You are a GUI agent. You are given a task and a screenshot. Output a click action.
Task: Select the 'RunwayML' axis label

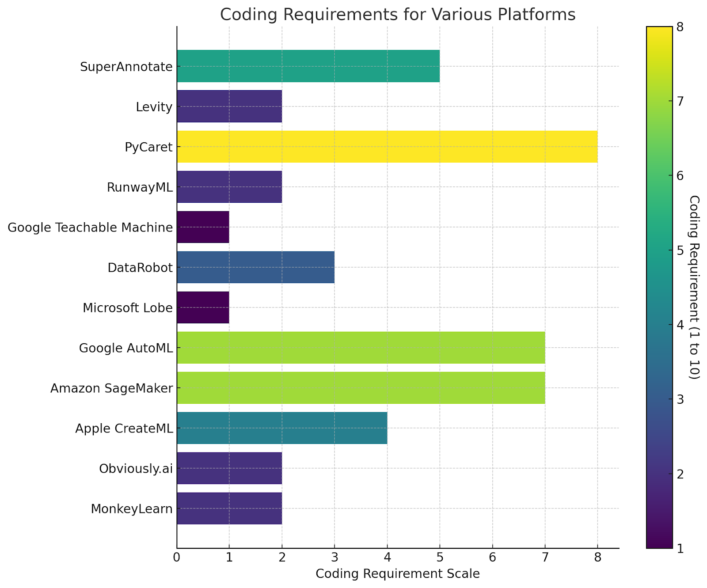pos(140,187)
